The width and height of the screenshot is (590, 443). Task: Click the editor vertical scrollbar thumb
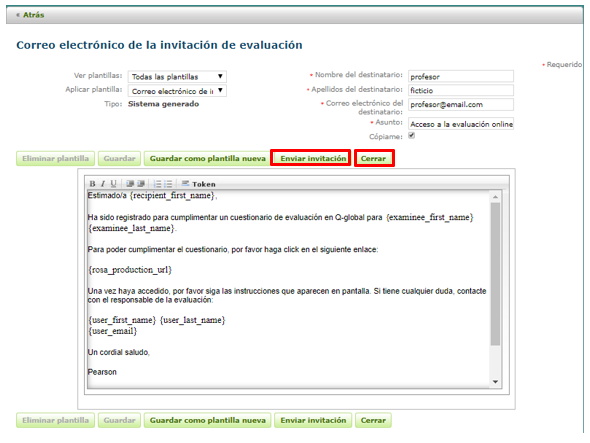click(496, 274)
